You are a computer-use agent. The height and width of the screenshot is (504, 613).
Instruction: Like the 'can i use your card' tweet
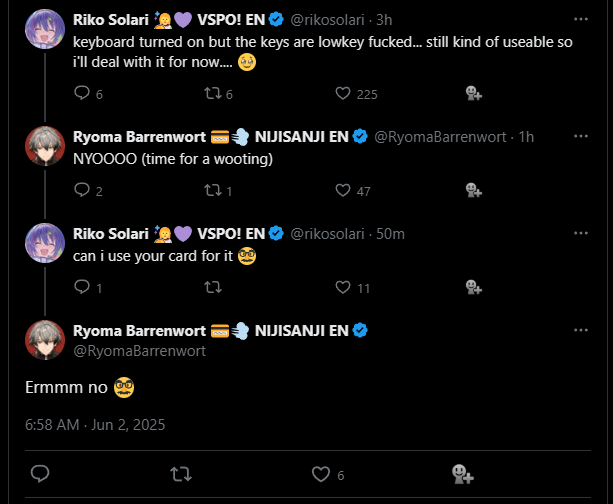click(x=343, y=288)
